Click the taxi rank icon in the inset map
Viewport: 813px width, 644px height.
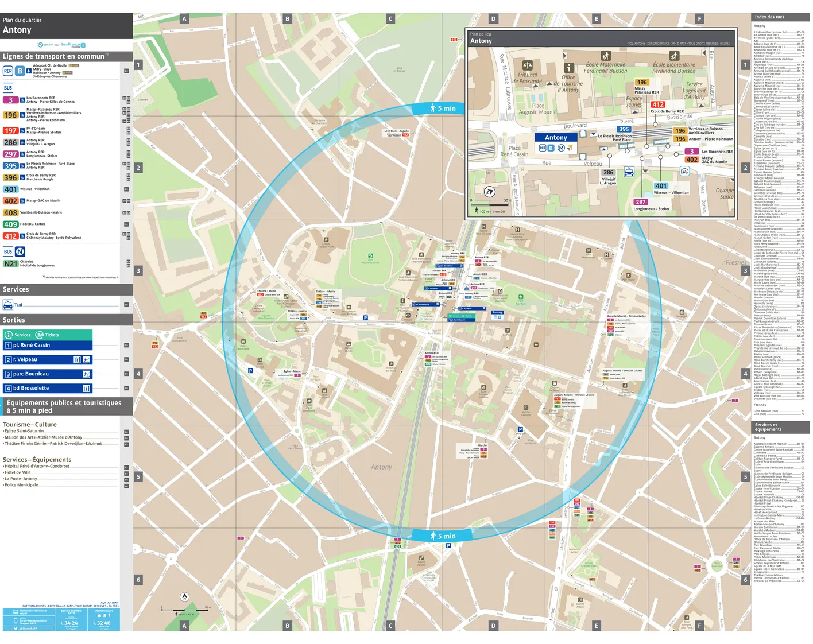[x=629, y=172]
